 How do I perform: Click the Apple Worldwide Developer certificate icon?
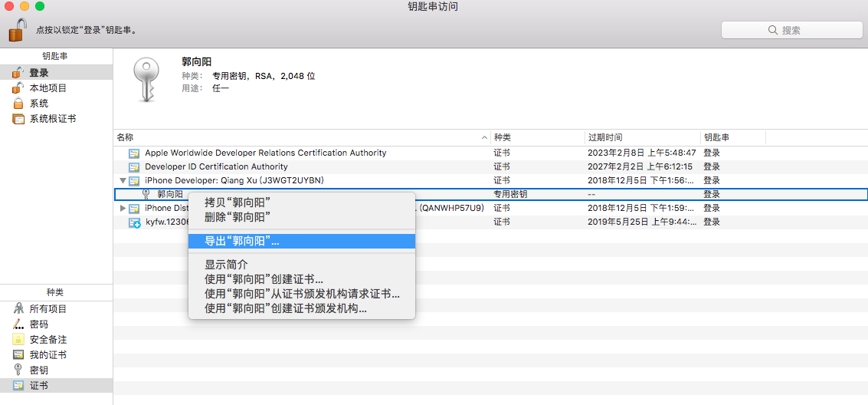coord(135,153)
